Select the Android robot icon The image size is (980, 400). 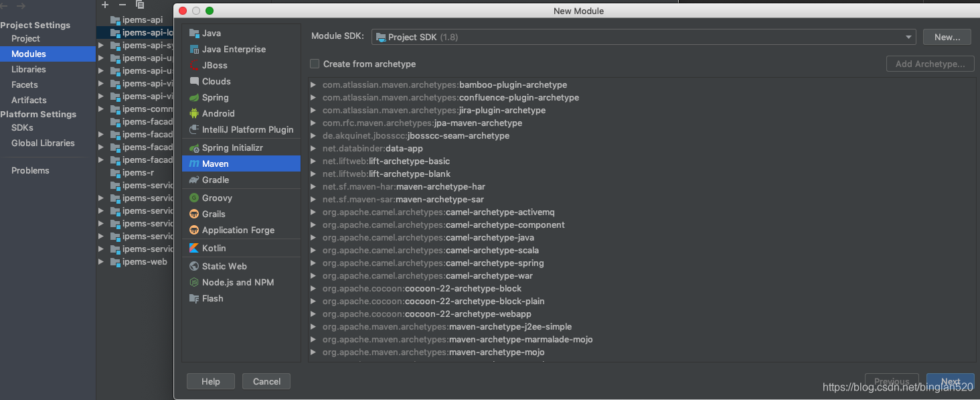tap(194, 113)
